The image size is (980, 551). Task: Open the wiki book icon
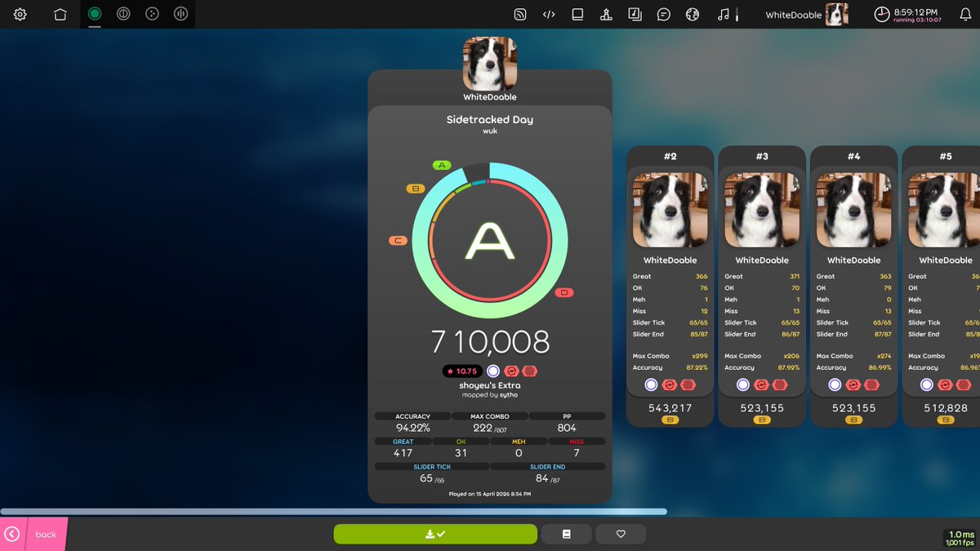pos(577,14)
